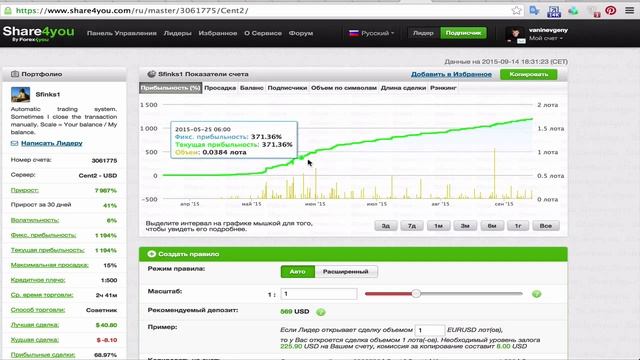Click the browser address bar URL
Screen dimensions: 640x360
coord(132,11)
